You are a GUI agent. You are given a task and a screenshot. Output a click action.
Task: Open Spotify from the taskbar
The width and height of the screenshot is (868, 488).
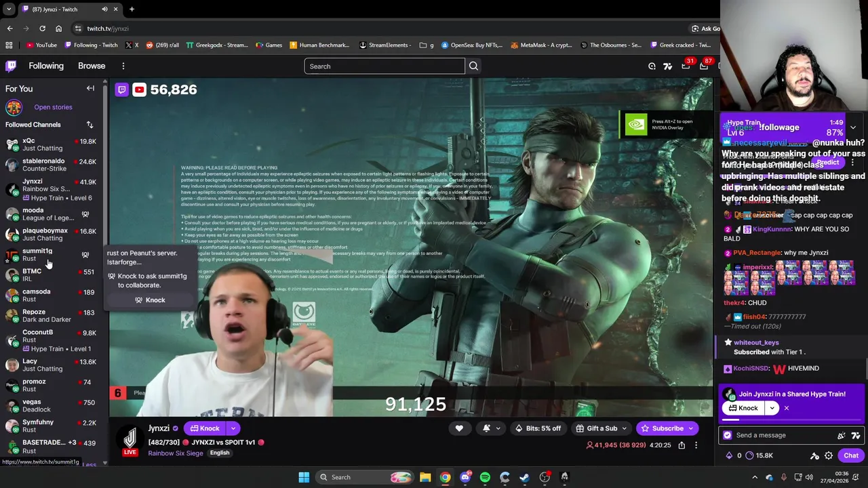coord(485,477)
